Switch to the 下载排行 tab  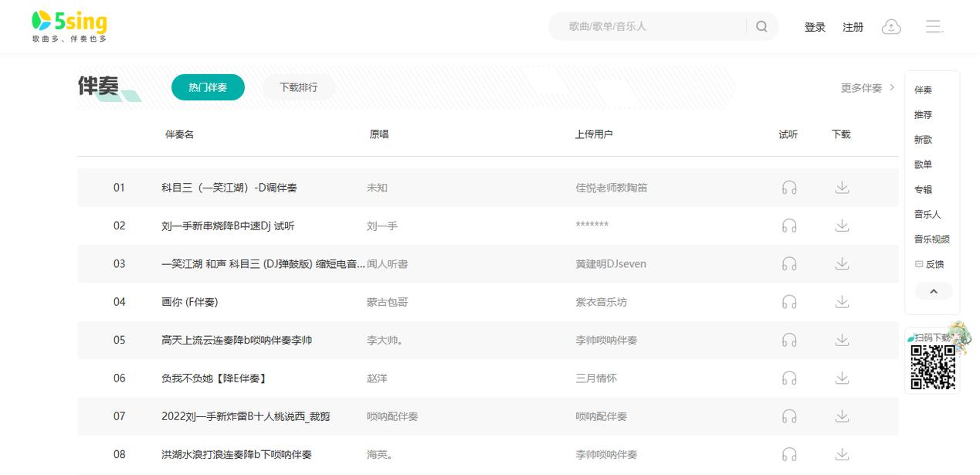298,87
